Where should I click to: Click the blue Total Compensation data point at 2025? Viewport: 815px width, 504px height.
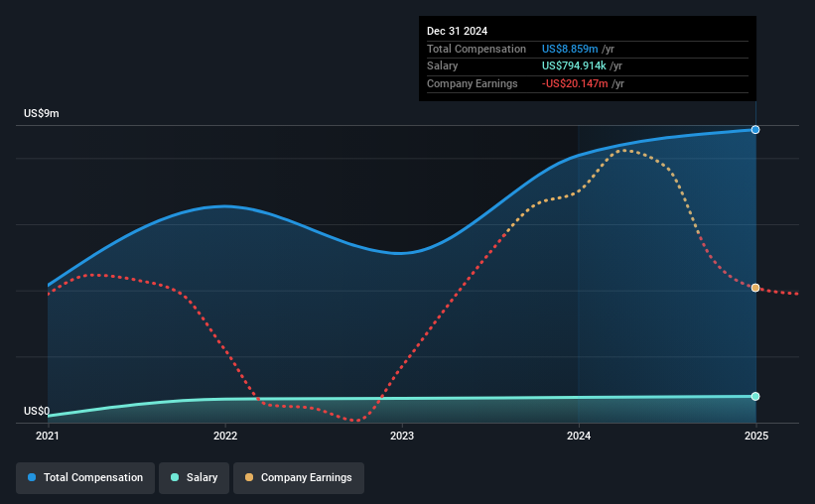755,130
